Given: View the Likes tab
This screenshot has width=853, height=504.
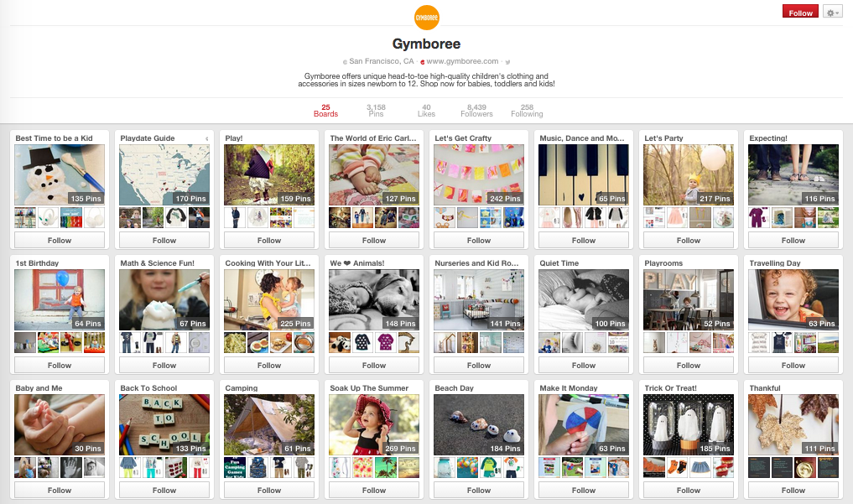Looking at the screenshot, I should 426,111.
